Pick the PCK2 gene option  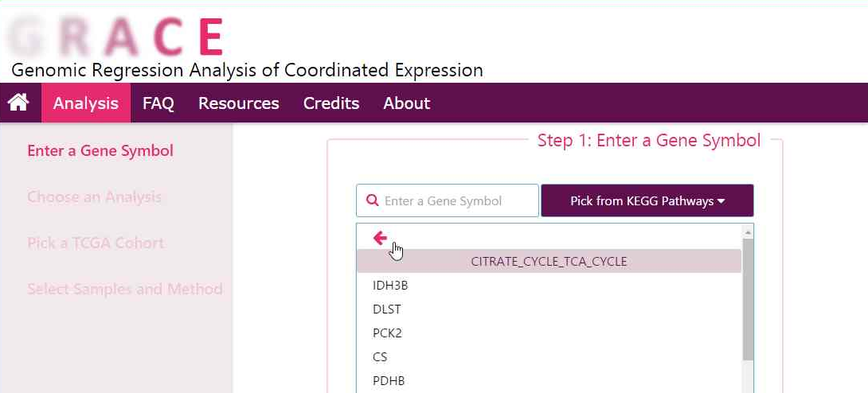point(387,333)
